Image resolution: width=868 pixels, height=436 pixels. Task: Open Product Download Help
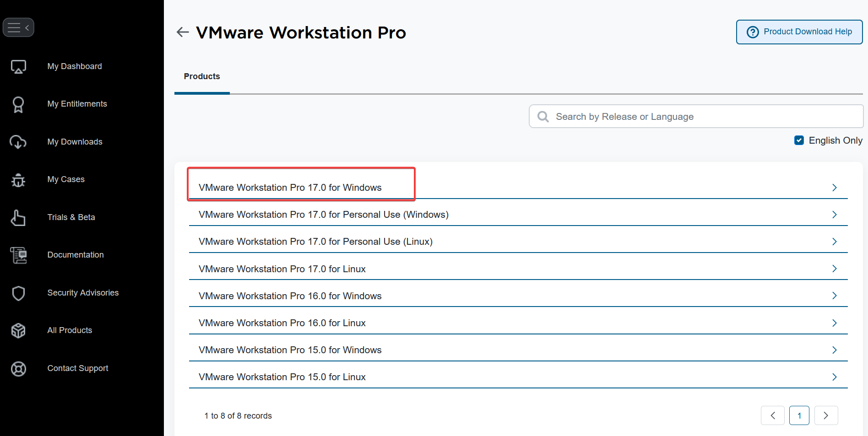click(799, 32)
